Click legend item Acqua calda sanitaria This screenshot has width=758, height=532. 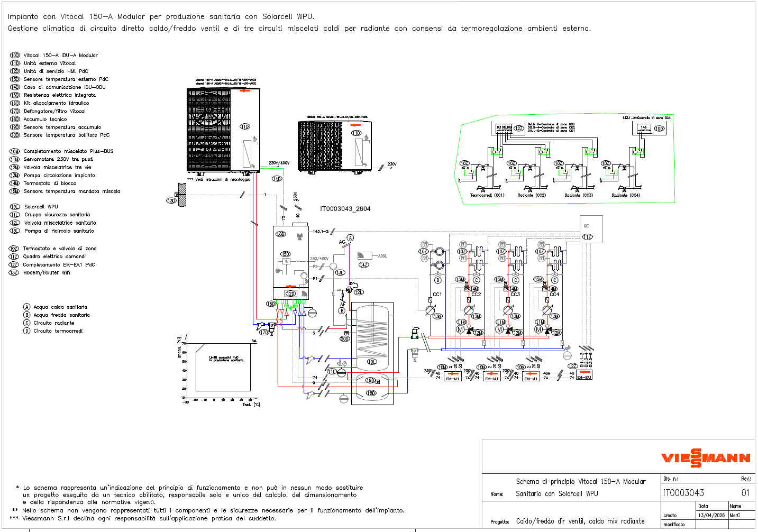point(60,307)
